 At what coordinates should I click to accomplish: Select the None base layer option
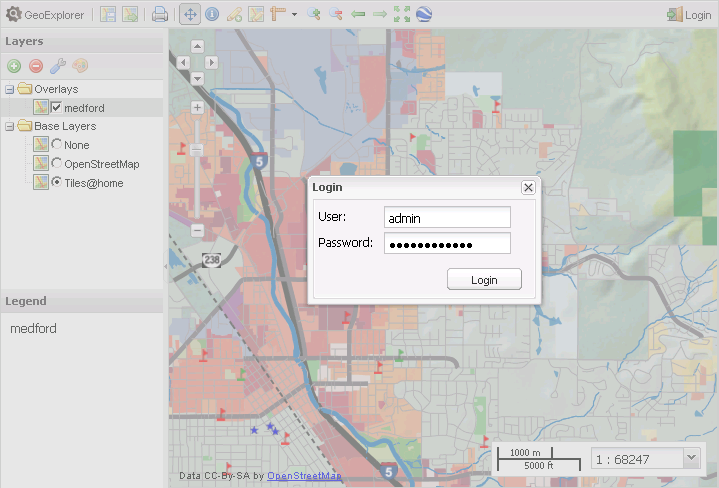pos(57,145)
